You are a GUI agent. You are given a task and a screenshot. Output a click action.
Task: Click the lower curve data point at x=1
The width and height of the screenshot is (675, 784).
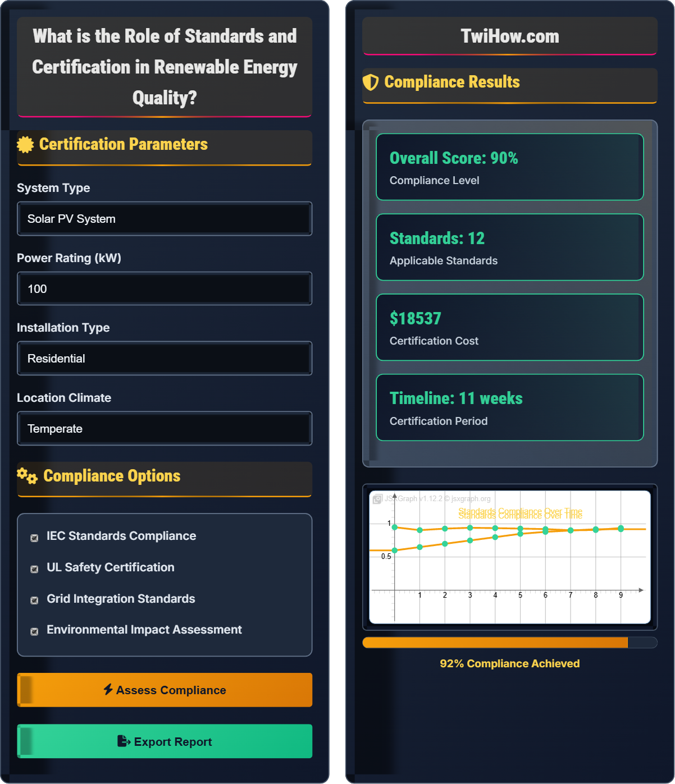[x=419, y=547]
